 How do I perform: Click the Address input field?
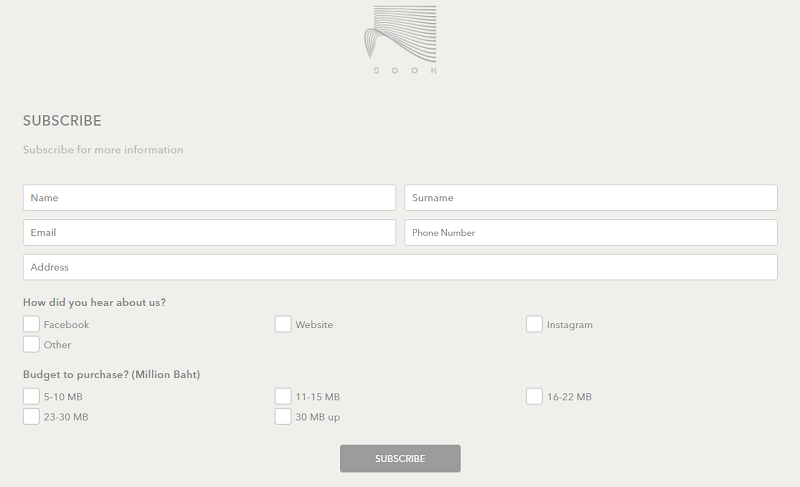pos(400,267)
